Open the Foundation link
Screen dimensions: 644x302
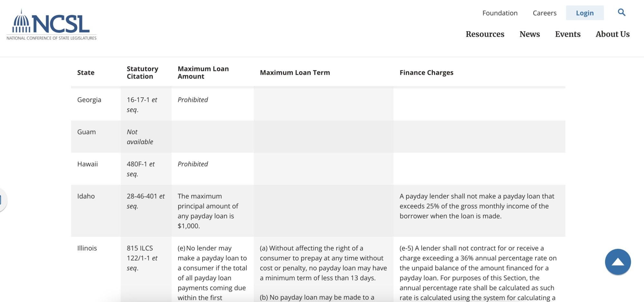pos(500,13)
